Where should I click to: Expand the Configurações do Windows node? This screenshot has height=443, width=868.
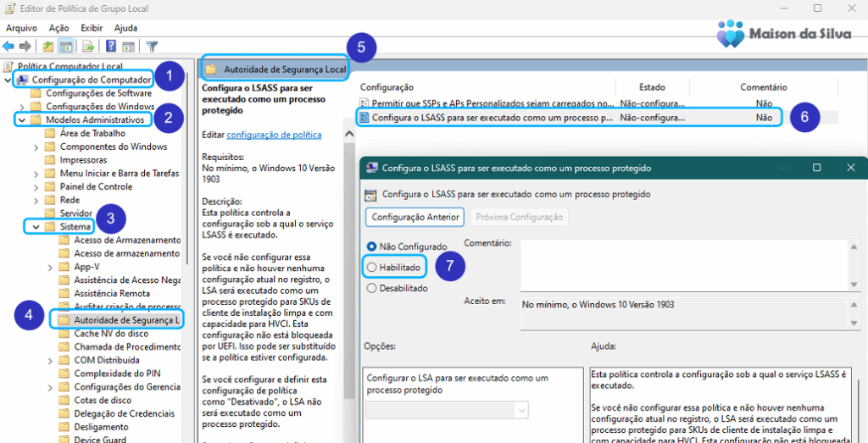[22, 107]
